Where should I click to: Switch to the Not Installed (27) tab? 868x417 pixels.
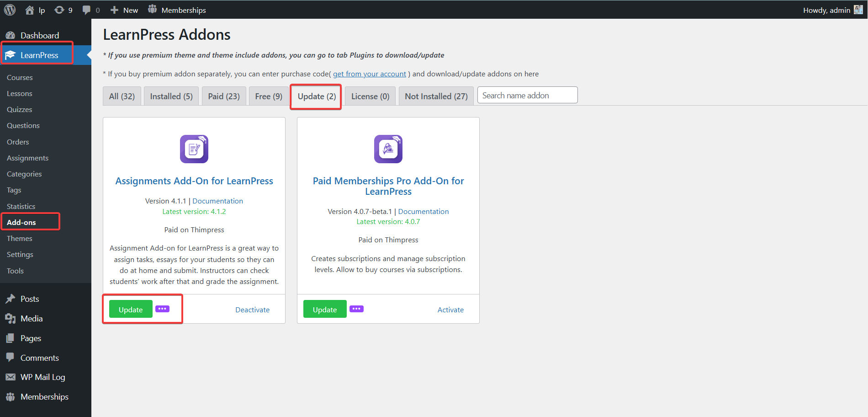pos(436,96)
